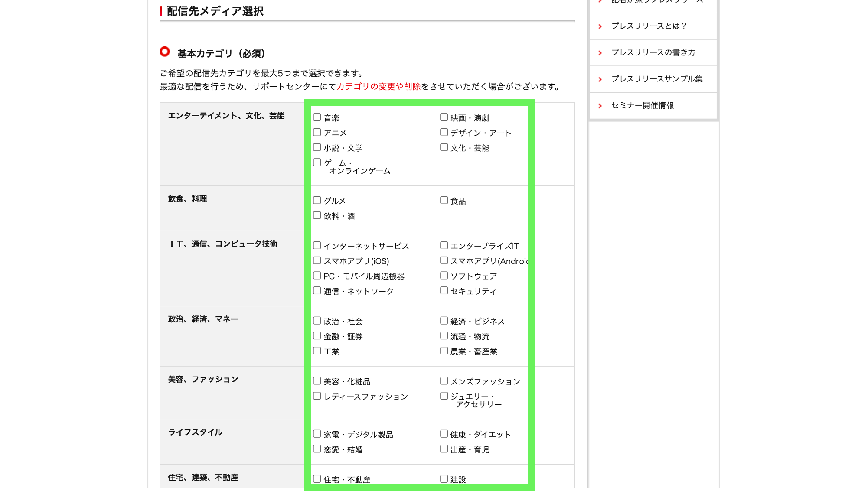This screenshot has height=491, width=868.
Task: Check the 美容・化粧品 box
Action: point(317,381)
